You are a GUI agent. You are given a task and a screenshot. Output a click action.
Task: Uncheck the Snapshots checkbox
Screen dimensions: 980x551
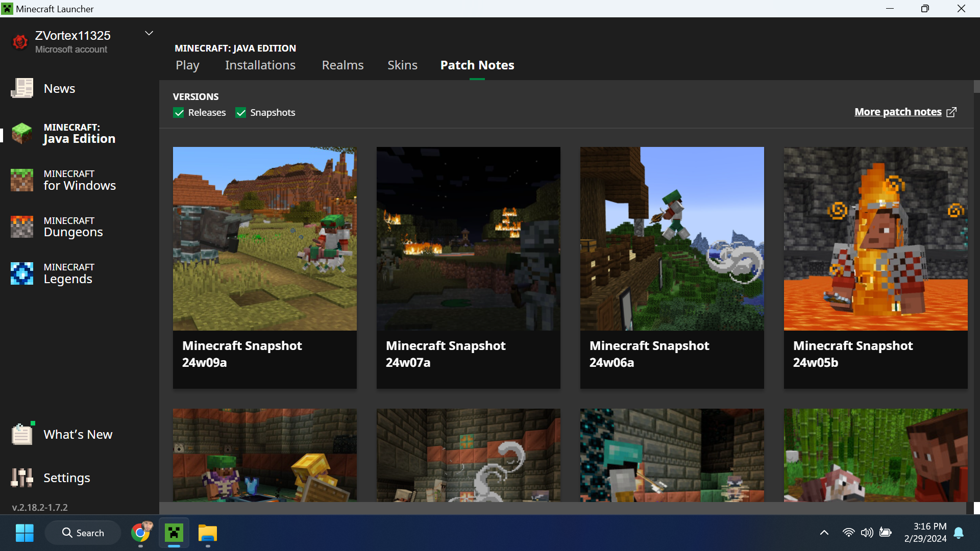pyautogui.click(x=241, y=113)
